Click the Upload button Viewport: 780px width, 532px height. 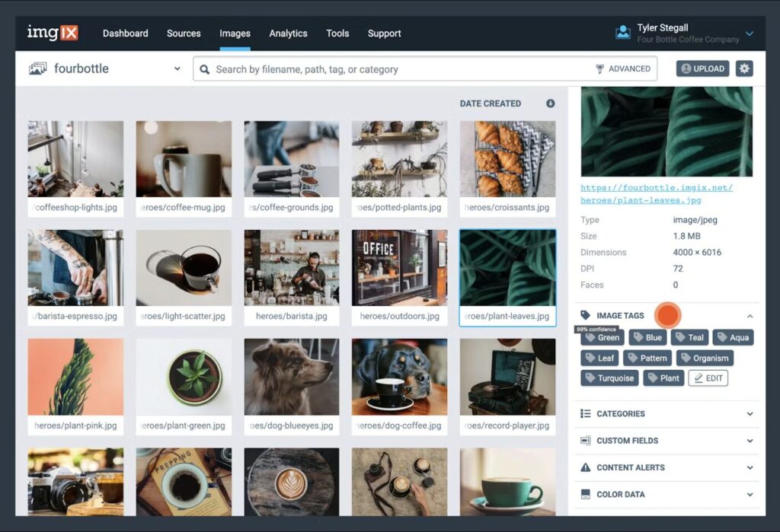(x=702, y=68)
